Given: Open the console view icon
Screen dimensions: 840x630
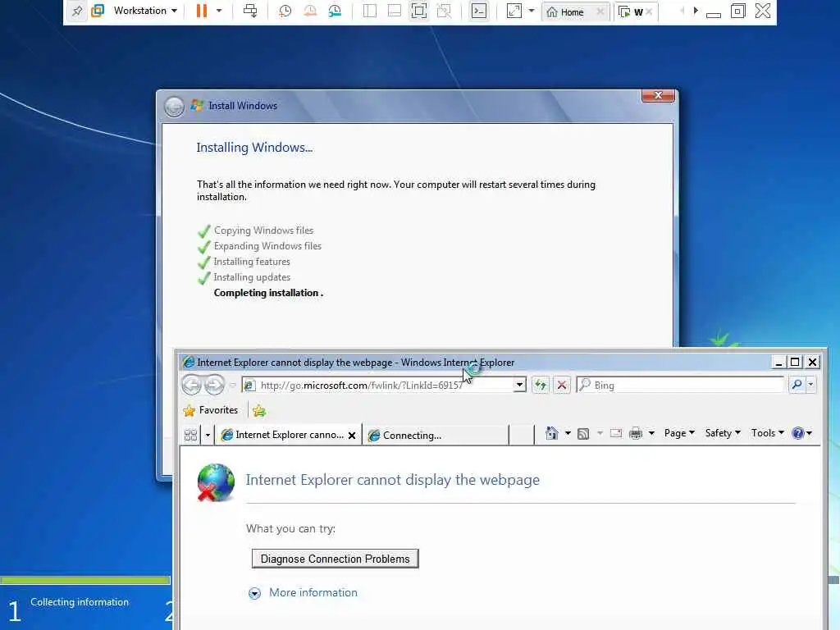Looking at the screenshot, I should point(478,11).
